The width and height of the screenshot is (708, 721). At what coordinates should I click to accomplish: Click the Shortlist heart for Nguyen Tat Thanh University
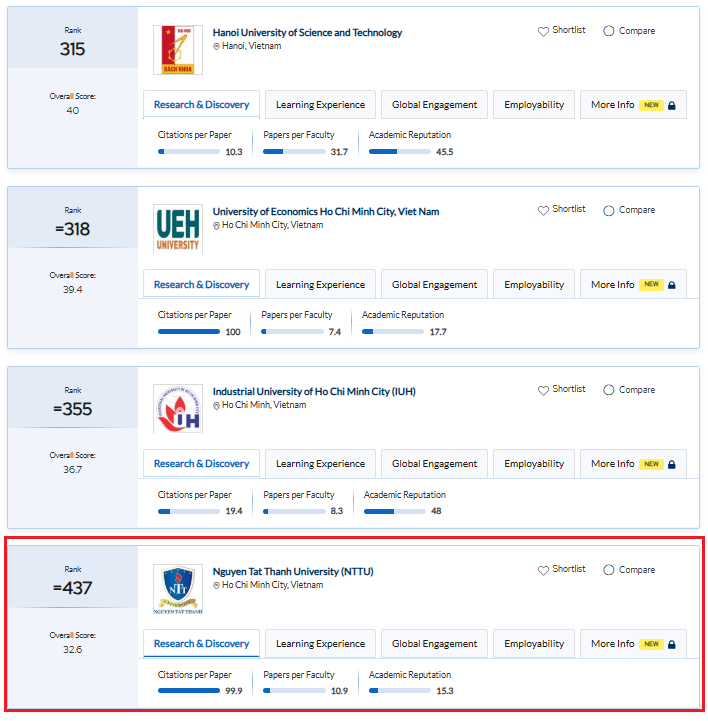click(x=544, y=570)
